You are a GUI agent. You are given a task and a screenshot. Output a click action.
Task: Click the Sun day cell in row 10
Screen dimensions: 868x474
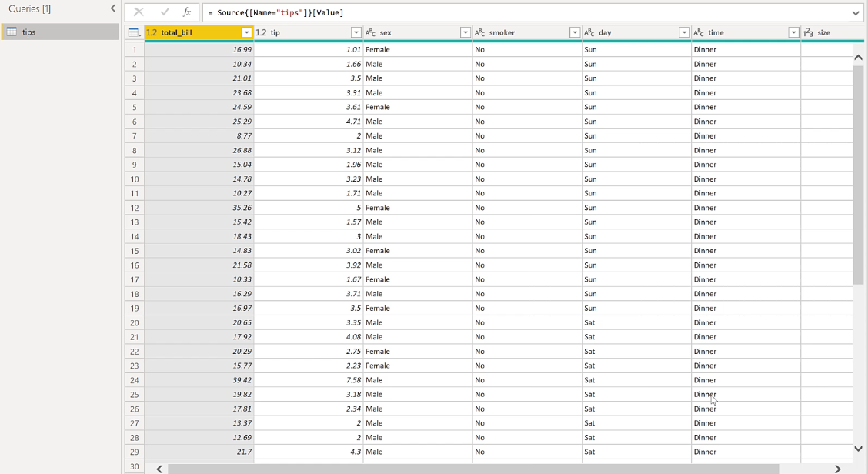pos(636,179)
